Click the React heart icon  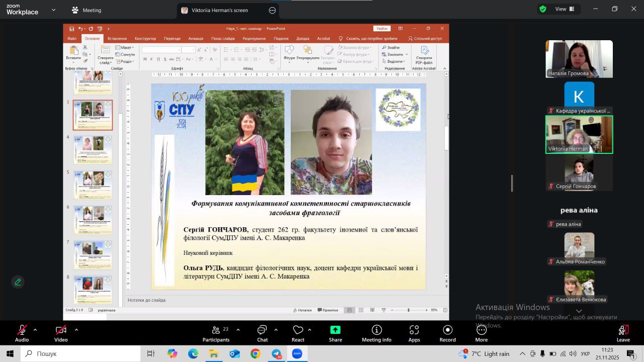tap(298, 333)
